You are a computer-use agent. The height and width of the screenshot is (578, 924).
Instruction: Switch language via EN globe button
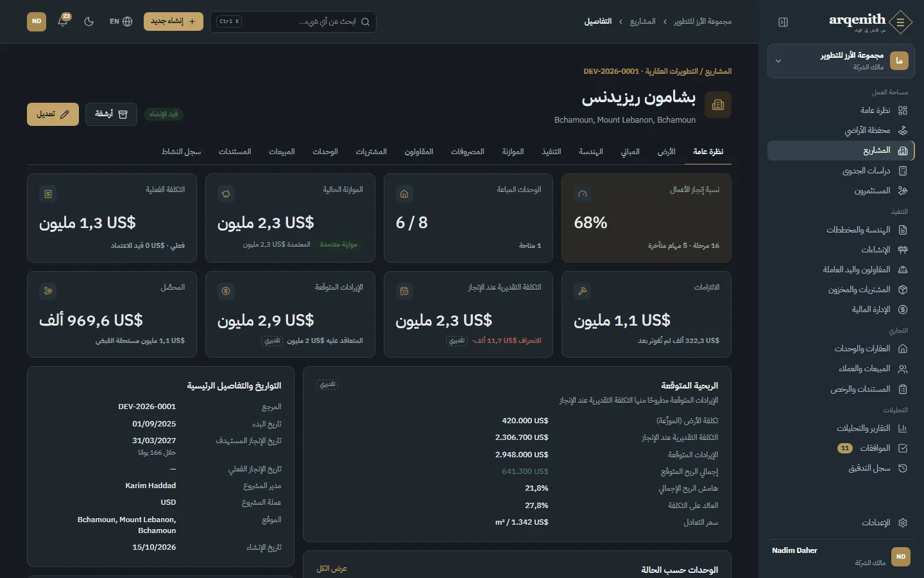[x=121, y=21]
